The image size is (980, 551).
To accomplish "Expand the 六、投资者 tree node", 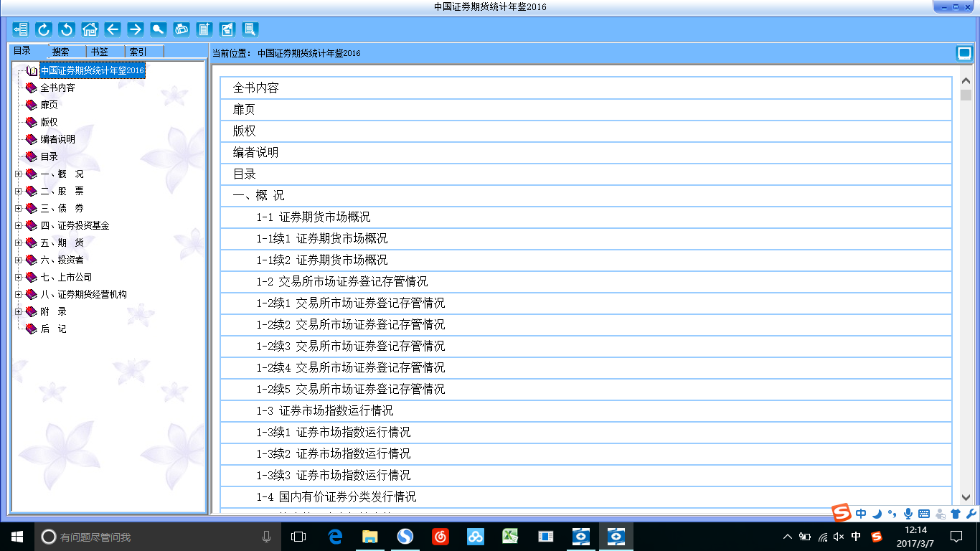I will (x=19, y=260).
